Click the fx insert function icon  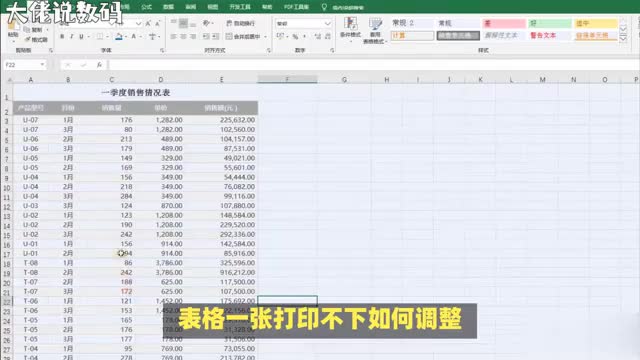tap(99, 65)
